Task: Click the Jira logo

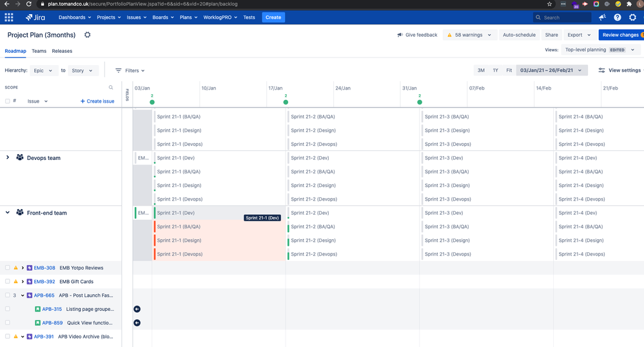Action: click(35, 17)
